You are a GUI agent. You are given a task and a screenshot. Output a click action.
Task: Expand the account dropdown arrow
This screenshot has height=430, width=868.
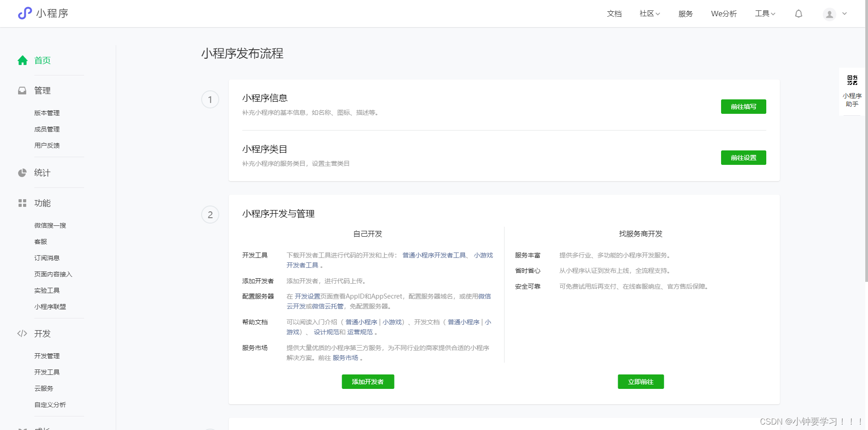pyautogui.click(x=844, y=14)
